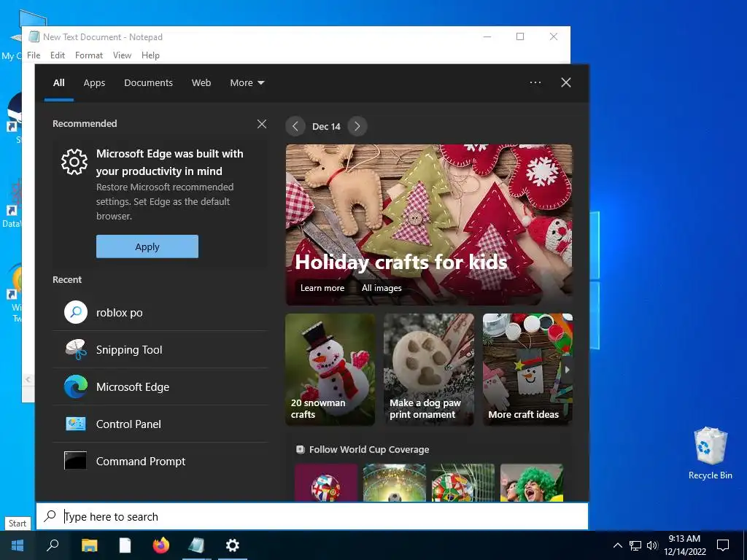Click the taskbar search magnifier icon
This screenshot has height=560, width=747.
[53, 545]
